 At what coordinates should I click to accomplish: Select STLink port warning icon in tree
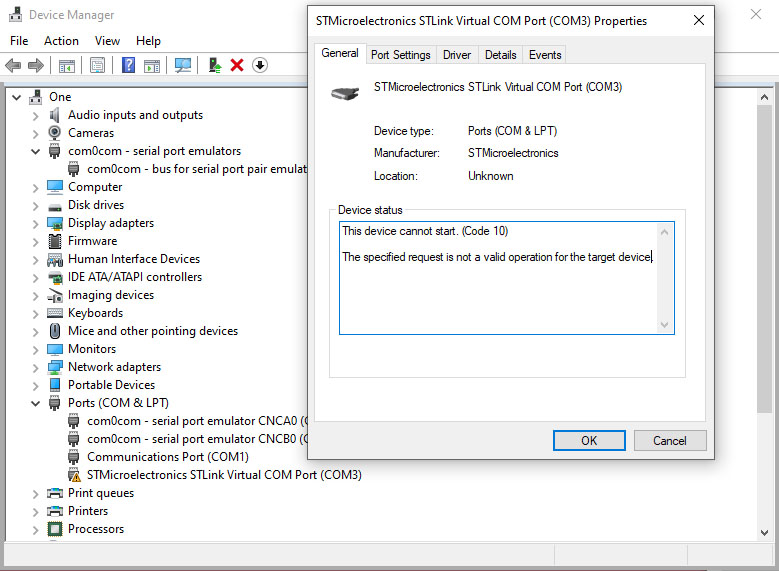[74, 475]
